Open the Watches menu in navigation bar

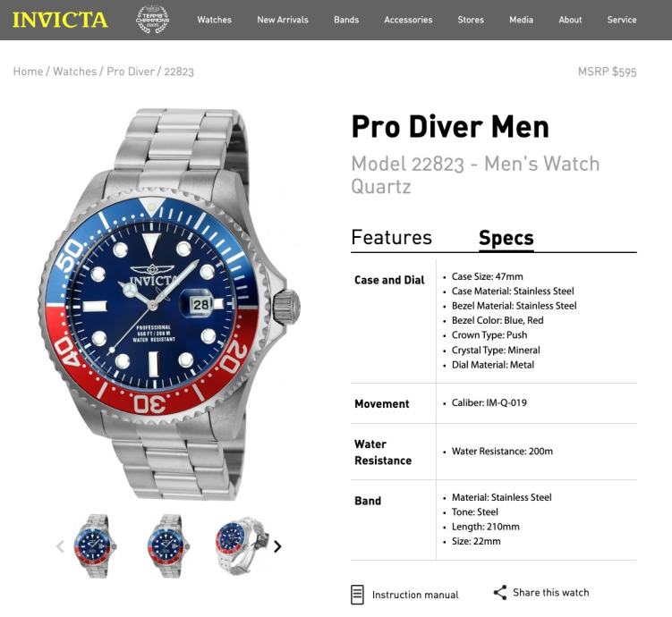[x=214, y=20]
